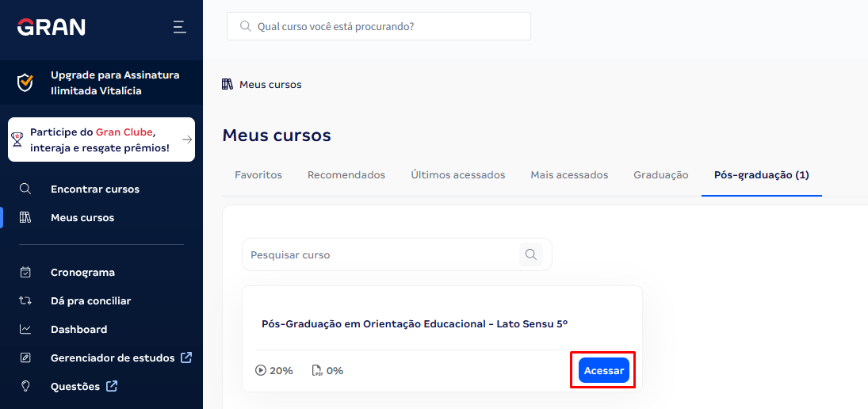The width and height of the screenshot is (868, 409).
Task: Click the PDF progress icon
Action: pos(317,370)
